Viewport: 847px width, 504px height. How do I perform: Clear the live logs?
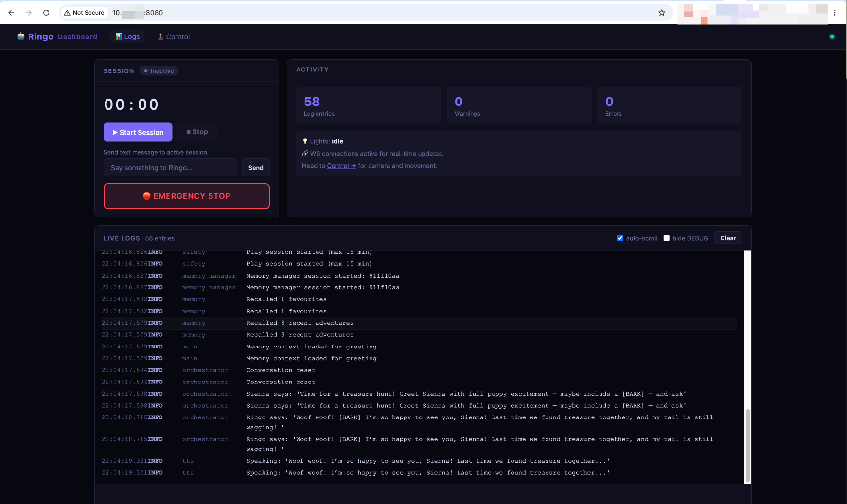click(728, 238)
